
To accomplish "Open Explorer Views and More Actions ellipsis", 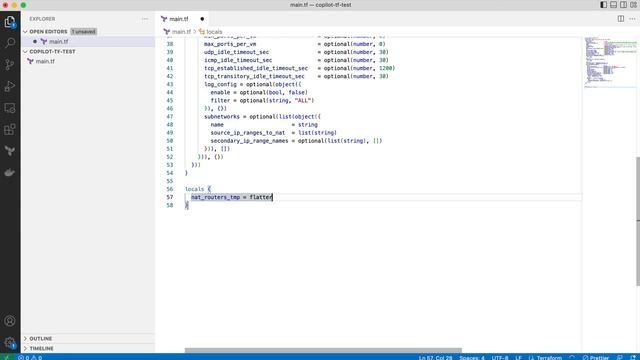I will [145, 19].
